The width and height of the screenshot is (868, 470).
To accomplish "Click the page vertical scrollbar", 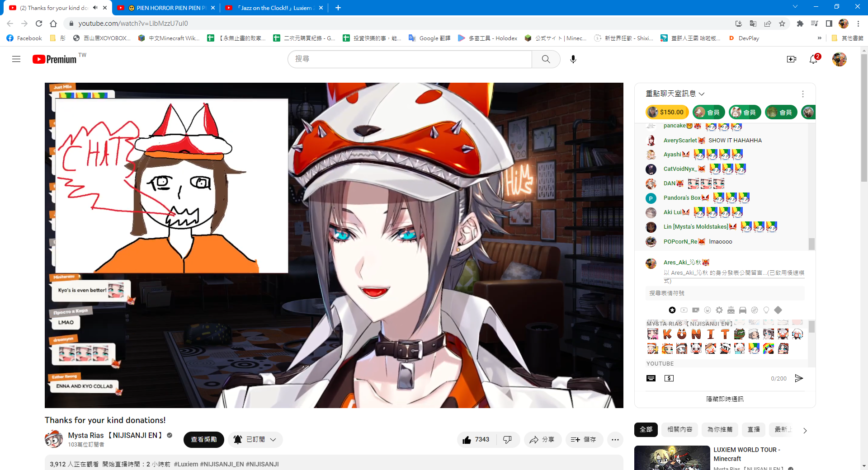I will click(x=864, y=118).
